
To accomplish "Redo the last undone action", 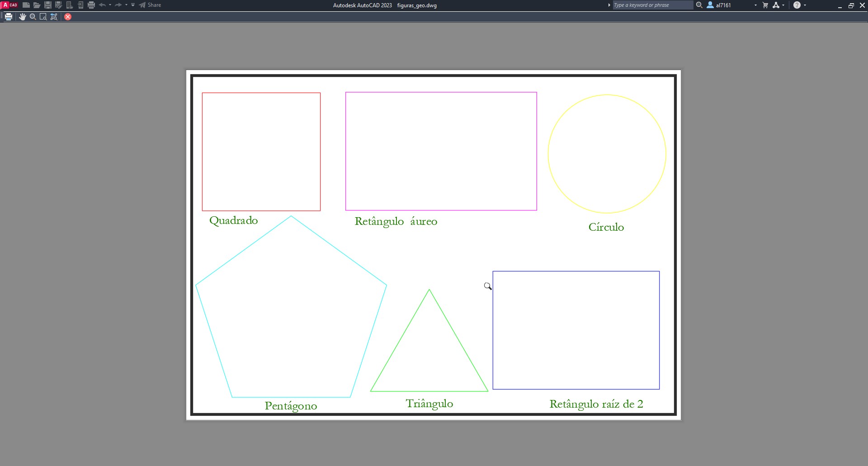I will click(x=118, y=5).
